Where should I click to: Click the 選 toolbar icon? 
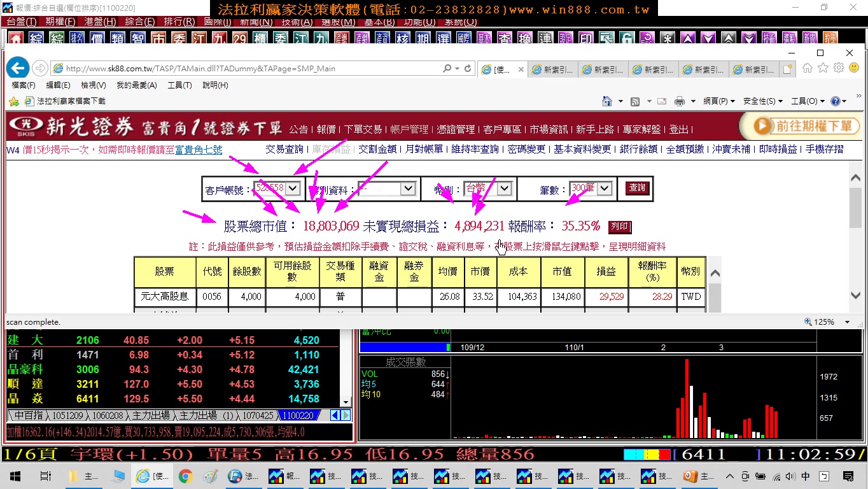(x=443, y=39)
